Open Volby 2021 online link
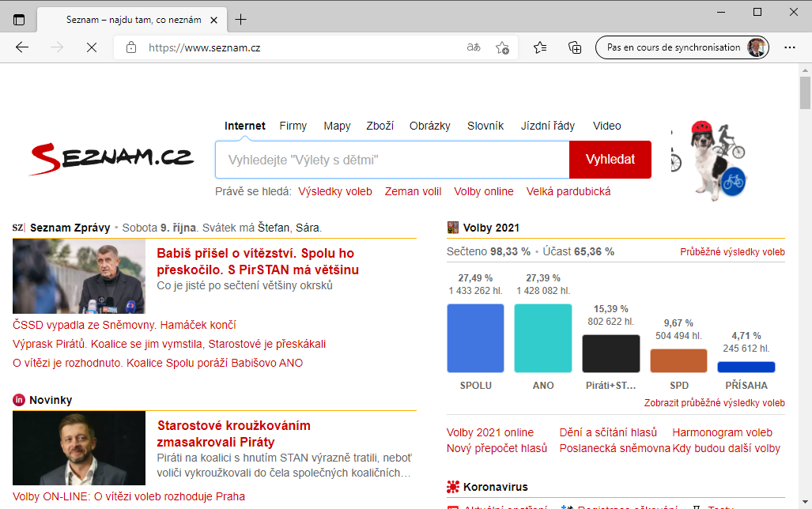Image resolution: width=812 pixels, height=509 pixels. (x=490, y=432)
